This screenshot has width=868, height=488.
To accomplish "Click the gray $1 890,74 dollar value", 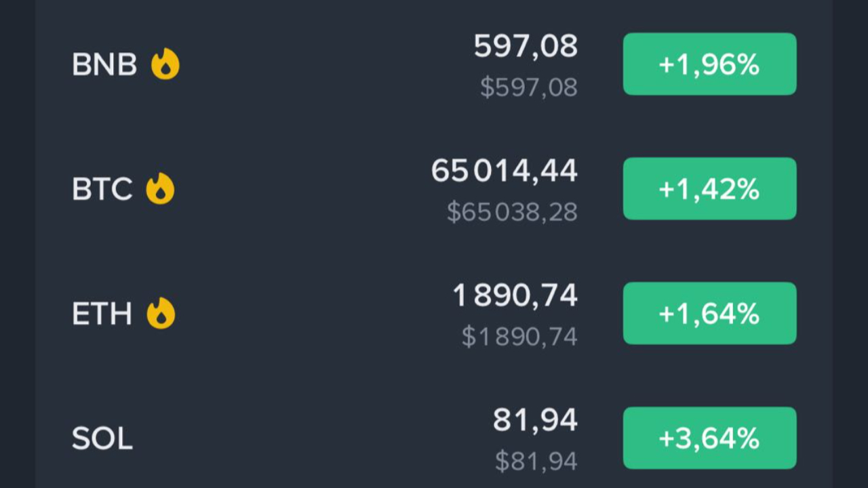I will pyautogui.click(x=519, y=336).
